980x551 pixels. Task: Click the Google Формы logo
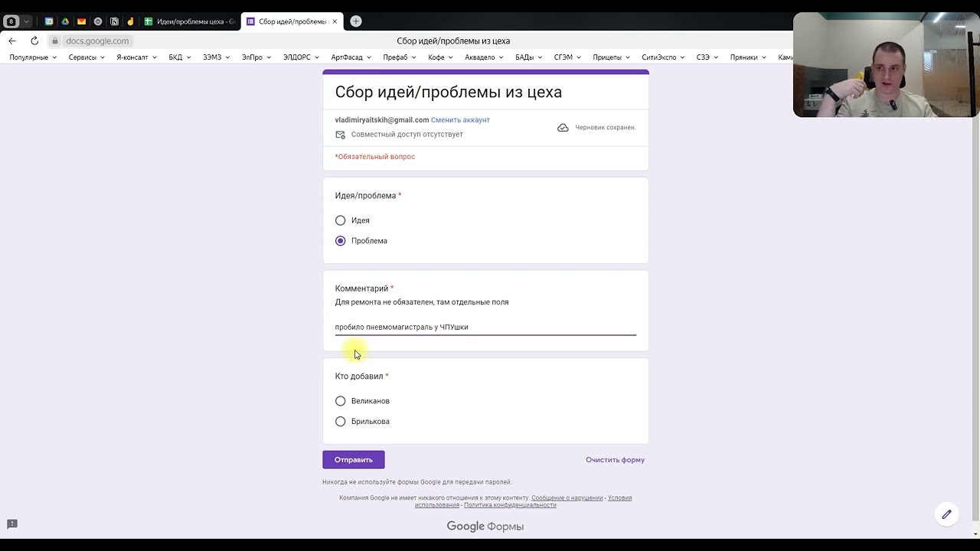tap(485, 527)
